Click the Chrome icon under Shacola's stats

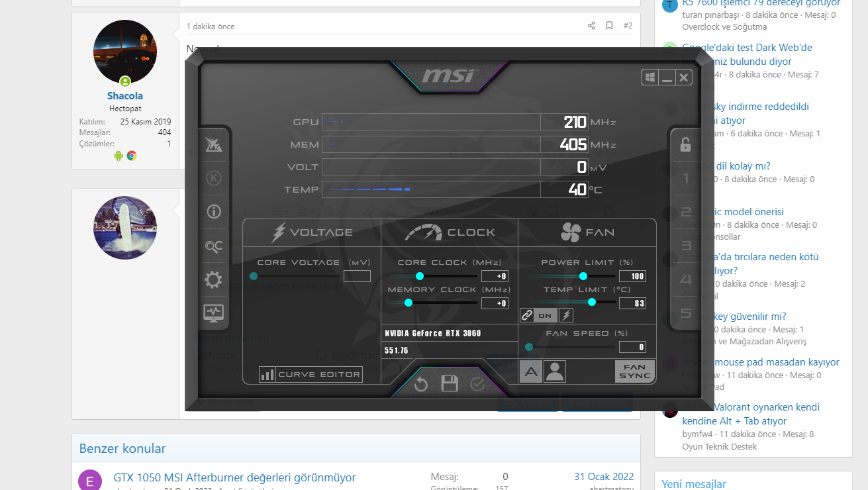pyautogui.click(x=132, y=156)
